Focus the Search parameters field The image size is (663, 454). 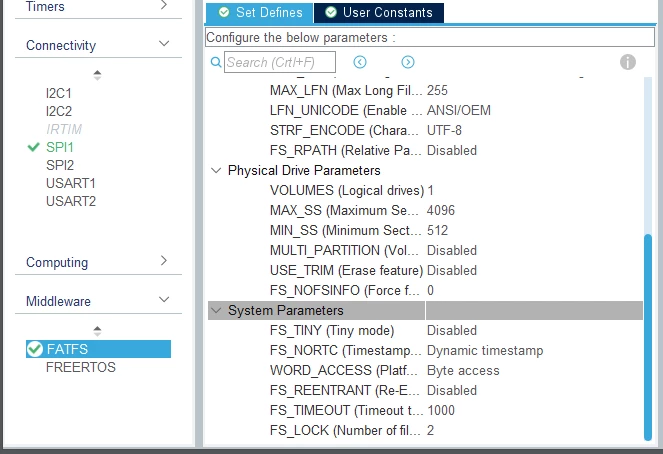[x=280, y=62]
